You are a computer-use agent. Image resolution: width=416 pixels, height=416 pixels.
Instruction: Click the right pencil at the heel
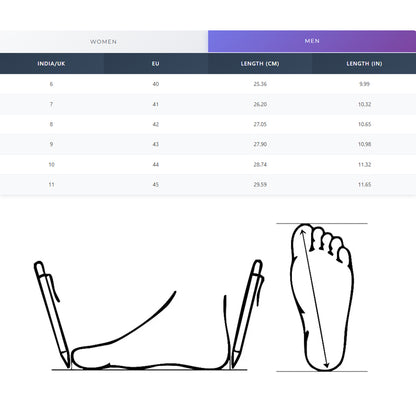coord(247,314)
